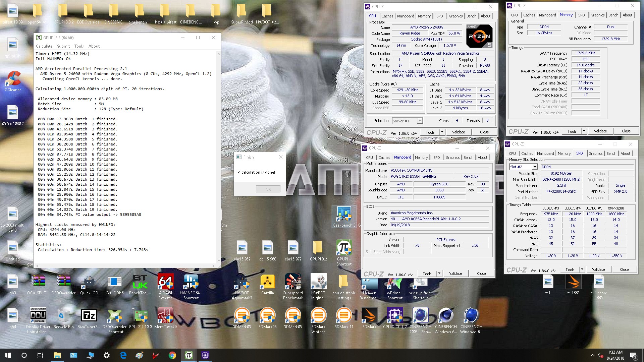The width and height of the screenshot is (644, 362).
Task: Open the GPUPI Shortcut icon
Action: click(x=344, y=253)
